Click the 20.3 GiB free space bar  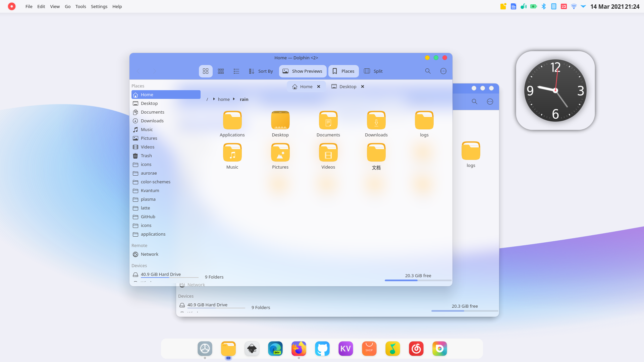418,280
